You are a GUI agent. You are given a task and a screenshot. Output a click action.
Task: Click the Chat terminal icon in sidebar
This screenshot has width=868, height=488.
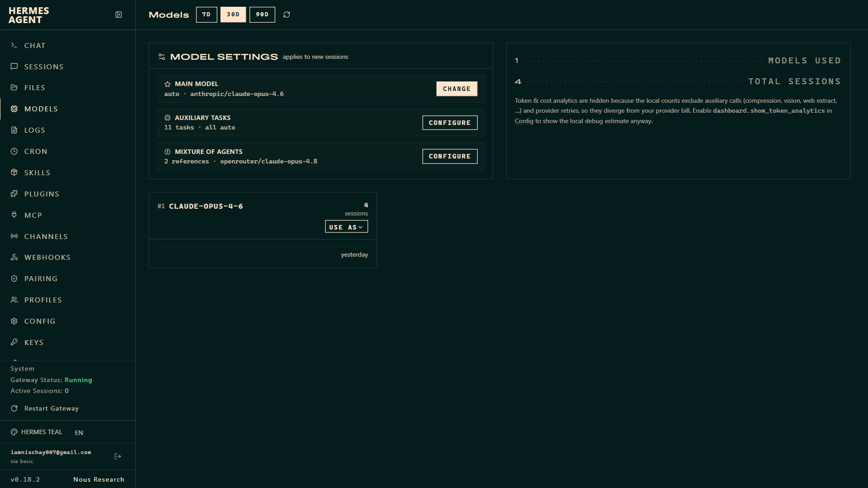coord(14,45)
